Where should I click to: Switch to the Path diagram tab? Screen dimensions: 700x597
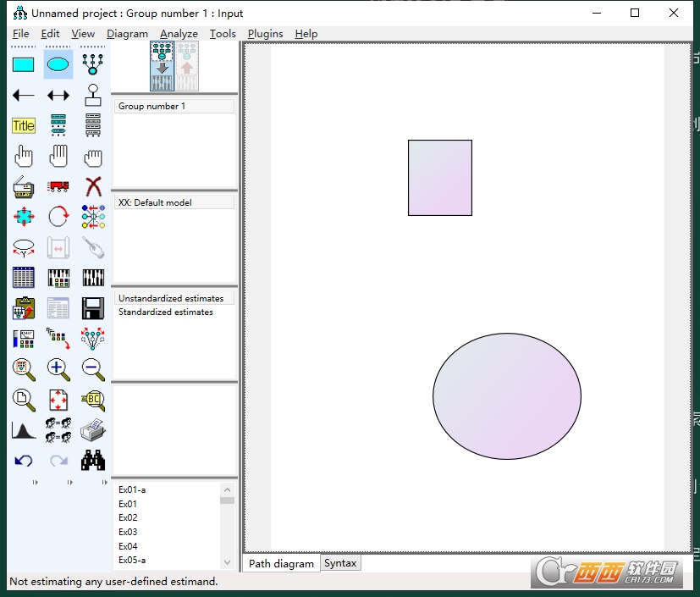click(x=281, y=563)
